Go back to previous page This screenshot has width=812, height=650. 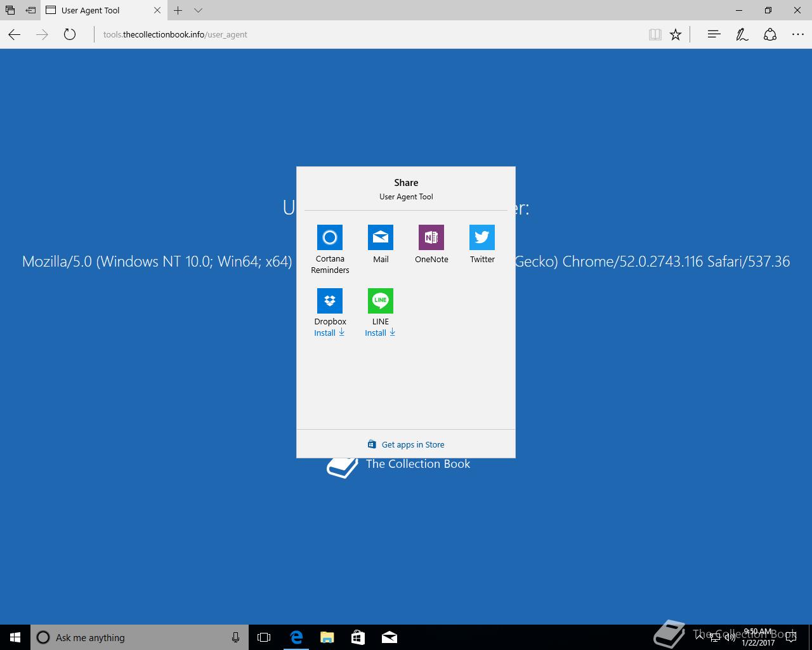coord(15,34)
